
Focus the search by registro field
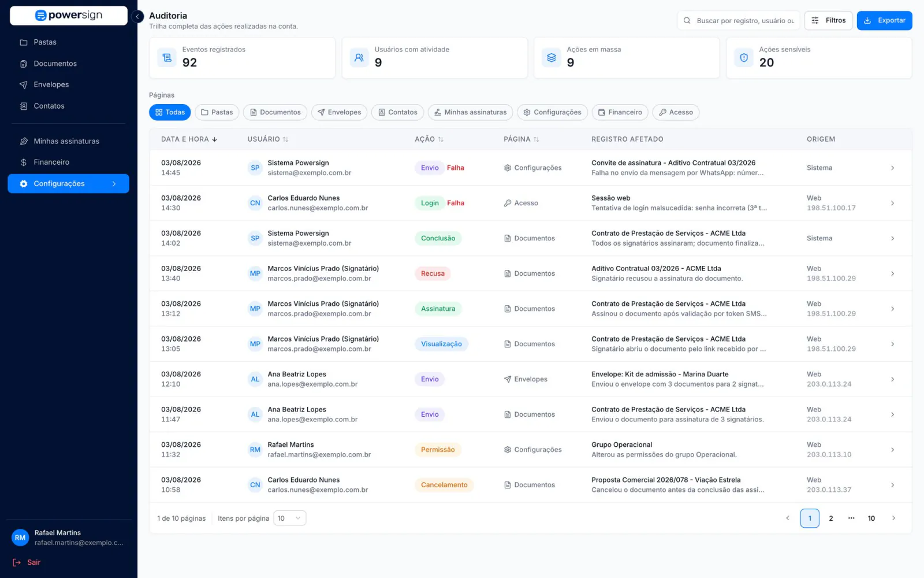click(739, 20)
